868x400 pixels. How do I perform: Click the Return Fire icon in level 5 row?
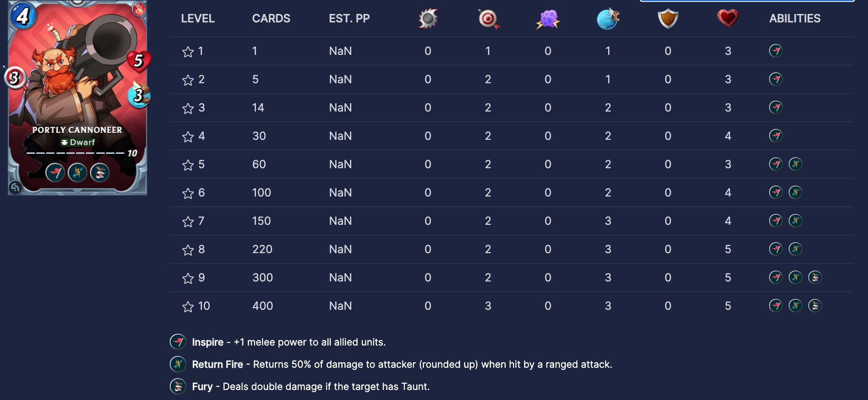tap(795, 164)
